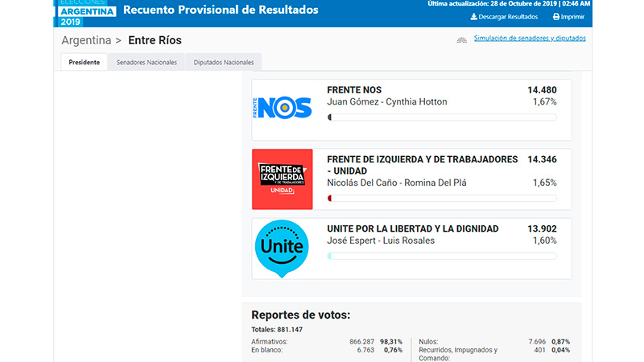
Task: Switch to the Diputados Nacionales tab
Action: pos(224,63)
